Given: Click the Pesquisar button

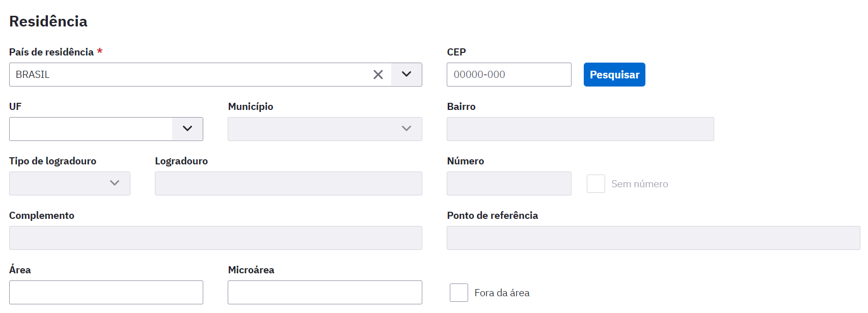Looking at the screenshot, I should tap(614, 74).
